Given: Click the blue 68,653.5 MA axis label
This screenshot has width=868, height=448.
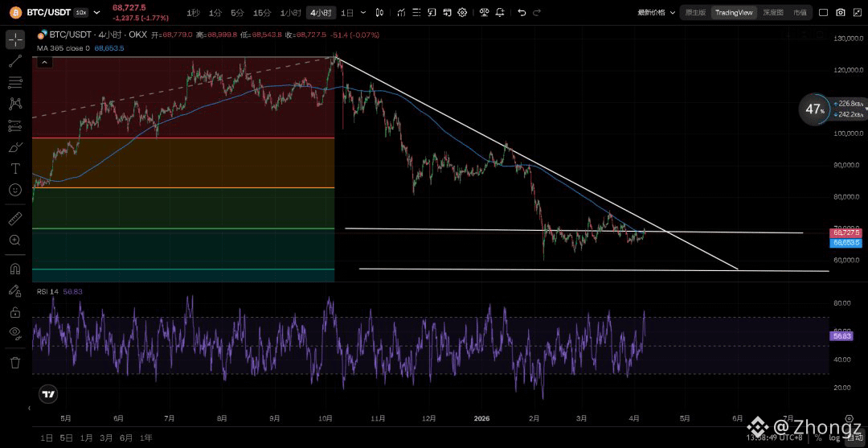Looking at the screenshot, I should point(845,243).
